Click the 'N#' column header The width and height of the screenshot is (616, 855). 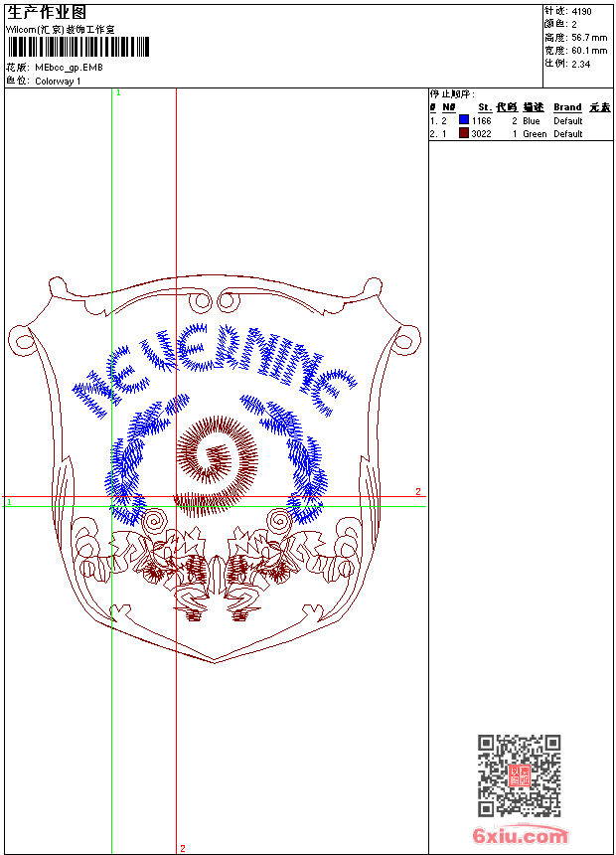tap(448, 107)
